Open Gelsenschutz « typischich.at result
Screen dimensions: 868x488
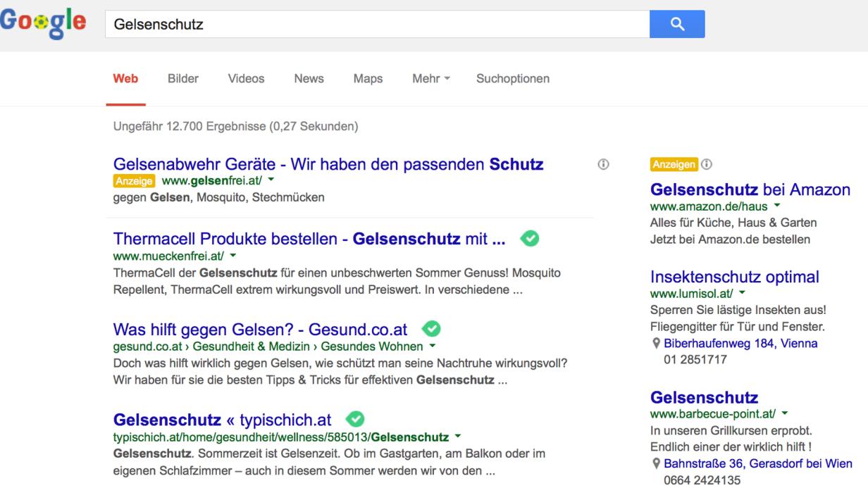pyautogui.click(x=222, y=420)
